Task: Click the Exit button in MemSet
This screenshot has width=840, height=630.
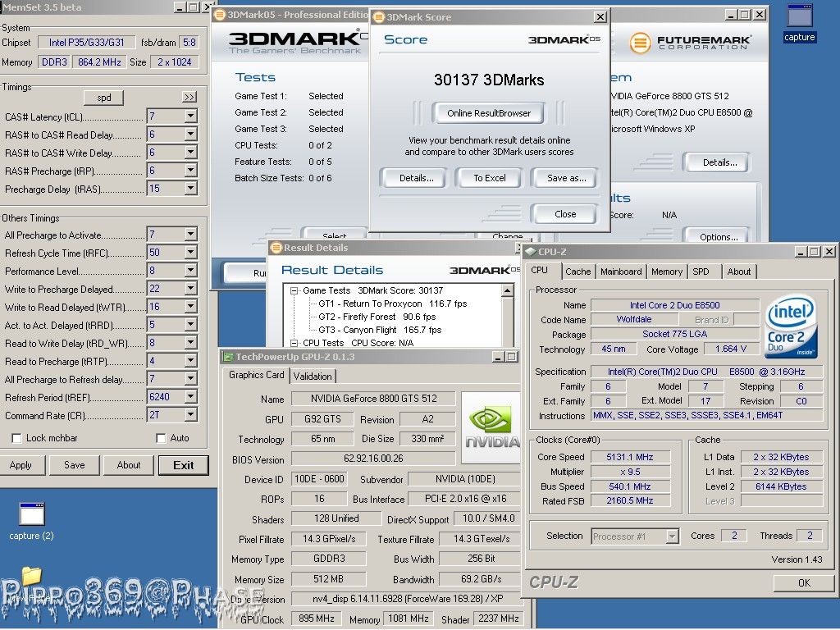Action: click(x=183, y=465)
